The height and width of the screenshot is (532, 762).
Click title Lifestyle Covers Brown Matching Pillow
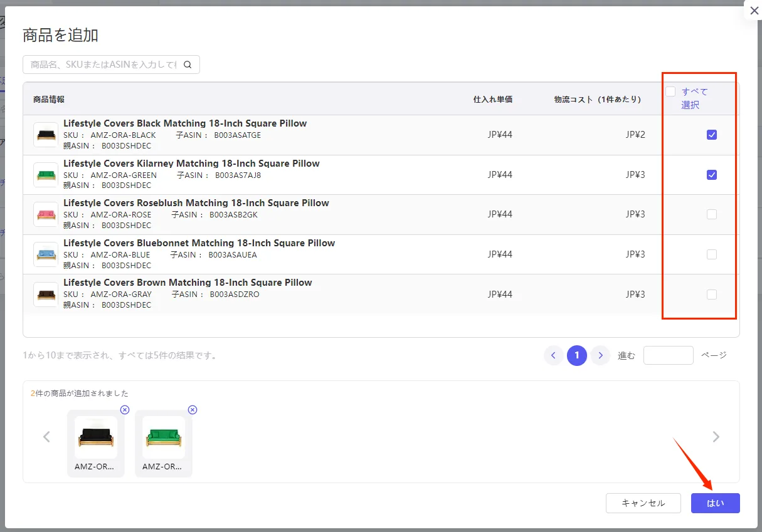(188, 283)
